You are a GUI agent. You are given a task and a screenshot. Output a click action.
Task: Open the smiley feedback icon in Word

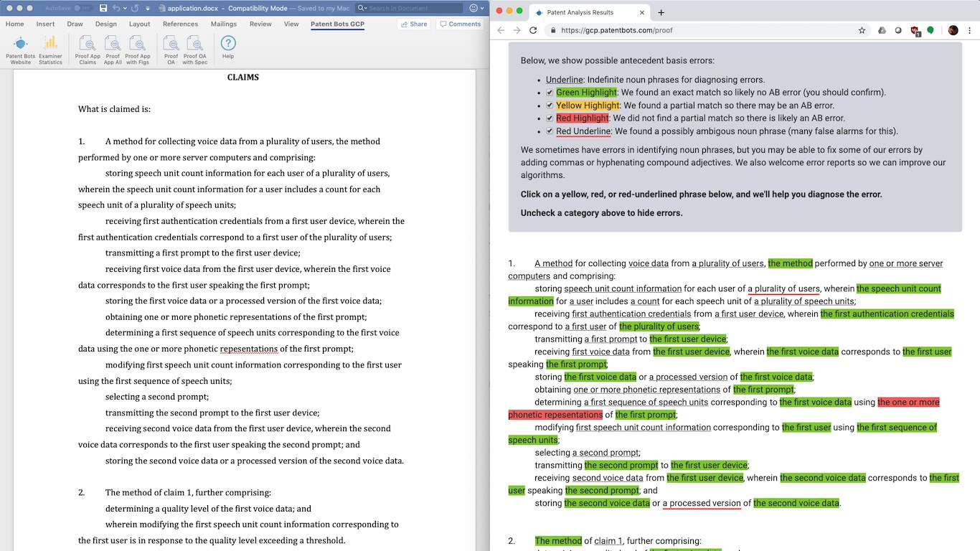click(473, 8)
